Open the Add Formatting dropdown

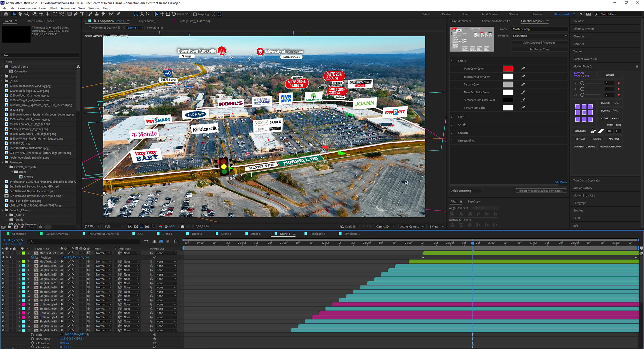pos(466,191)
